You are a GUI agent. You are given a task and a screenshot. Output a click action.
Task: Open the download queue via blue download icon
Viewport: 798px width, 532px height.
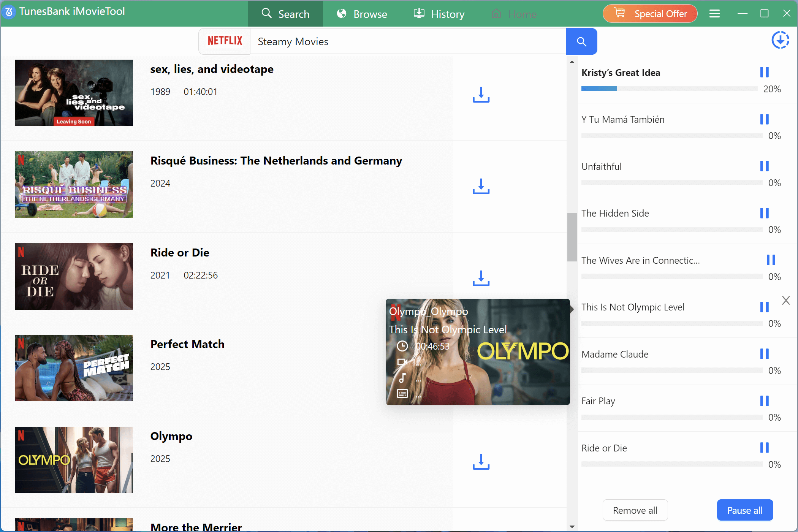(781, 40)
